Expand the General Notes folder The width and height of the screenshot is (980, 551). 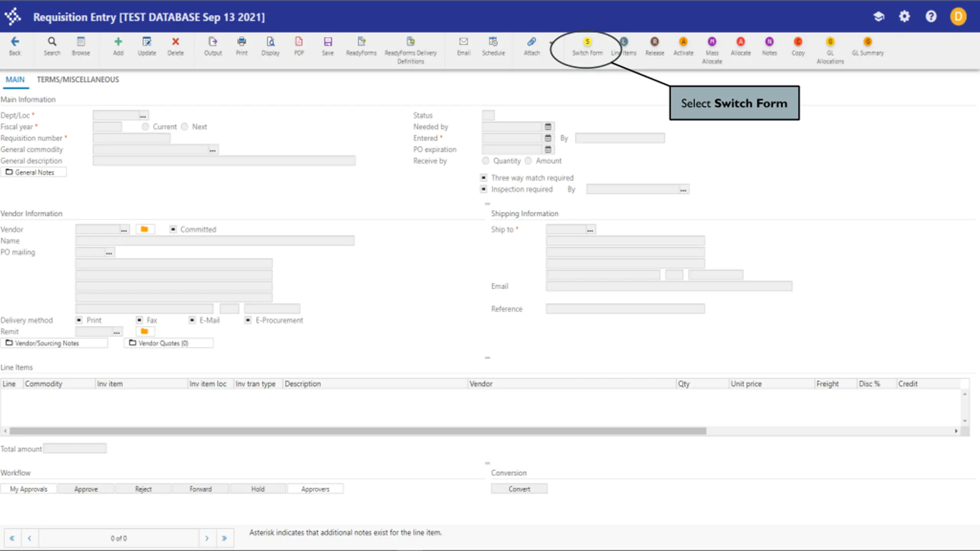tap(34, 172)
